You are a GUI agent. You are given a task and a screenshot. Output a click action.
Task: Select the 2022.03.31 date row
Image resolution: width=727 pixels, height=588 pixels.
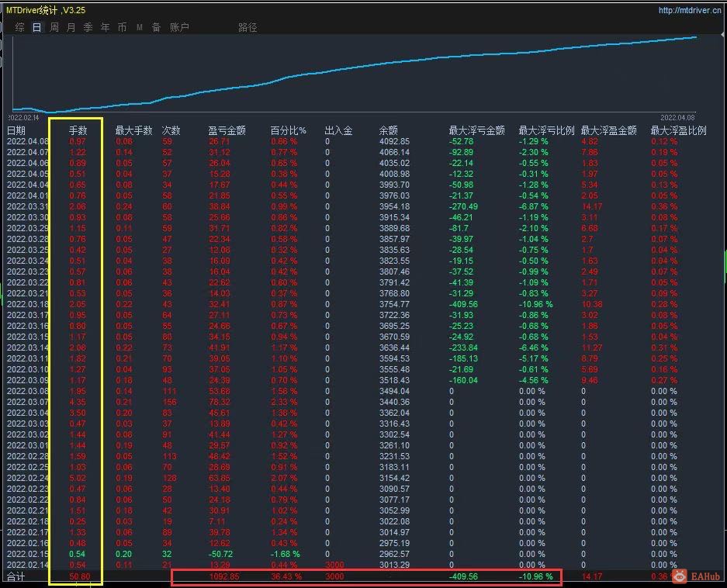pyautogui.click(x=27, y=206)
